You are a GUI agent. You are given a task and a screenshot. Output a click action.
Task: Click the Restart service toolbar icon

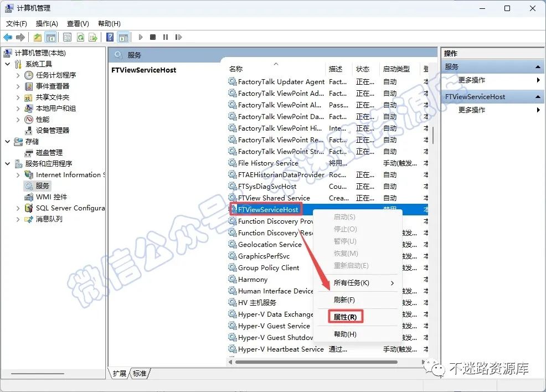(178, 37)
